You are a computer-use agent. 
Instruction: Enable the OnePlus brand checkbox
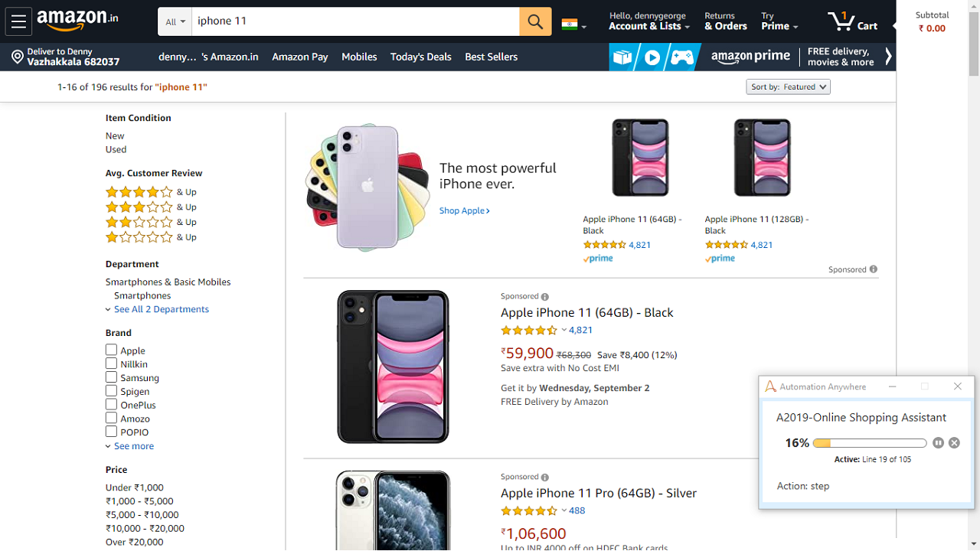coord(112,405)
